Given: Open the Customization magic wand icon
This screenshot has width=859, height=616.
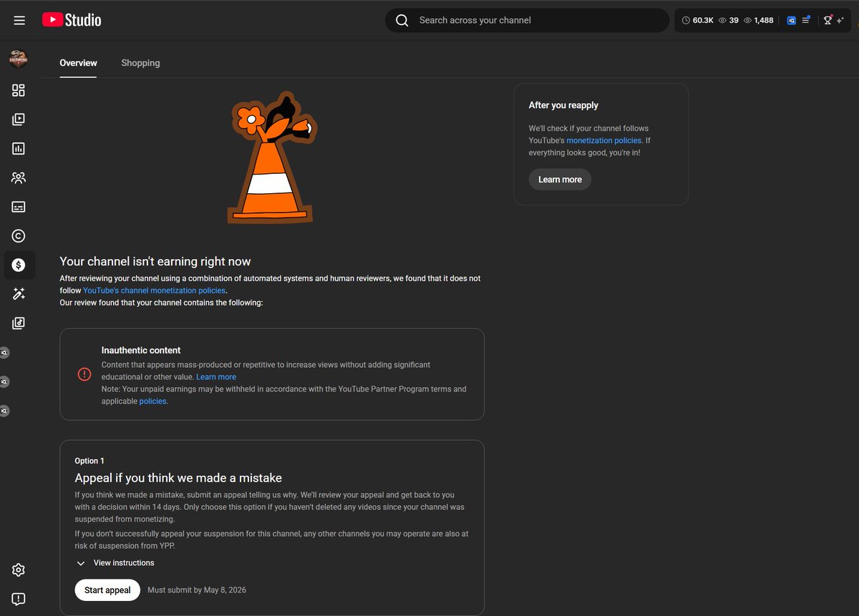Looking at the screenshot, I should click(x=19, y=294).
